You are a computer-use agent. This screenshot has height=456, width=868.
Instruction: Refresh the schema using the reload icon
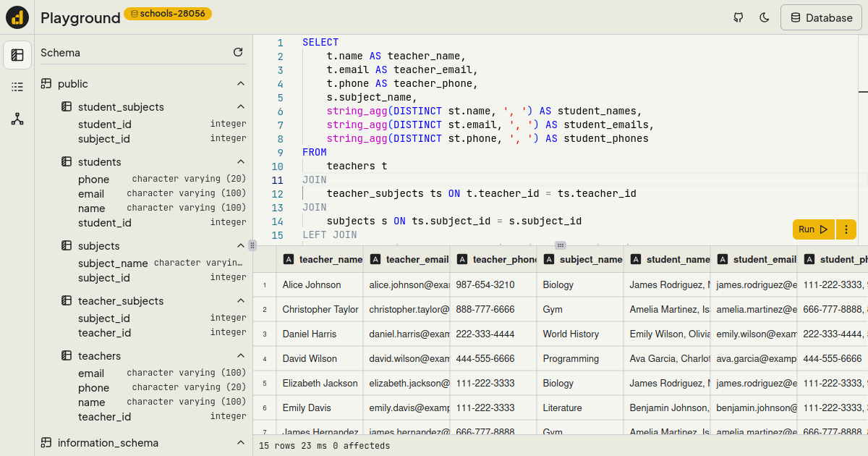(238, 52)
